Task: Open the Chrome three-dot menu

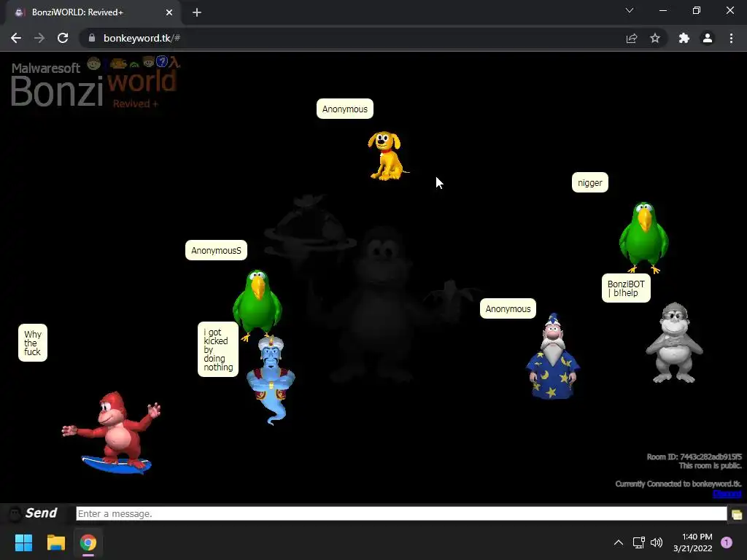Action: tap(731, 38)
